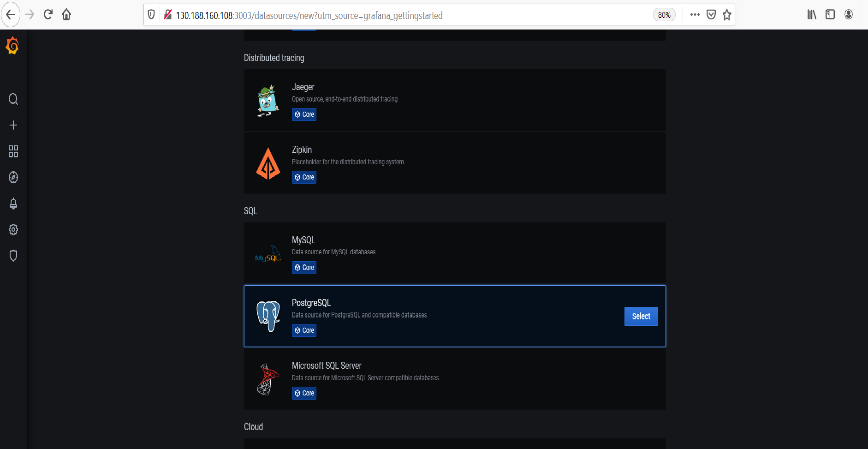This screenshot has height=449, width=868.
Task: Open the Alerting bell icon
Action: [13, 204]
